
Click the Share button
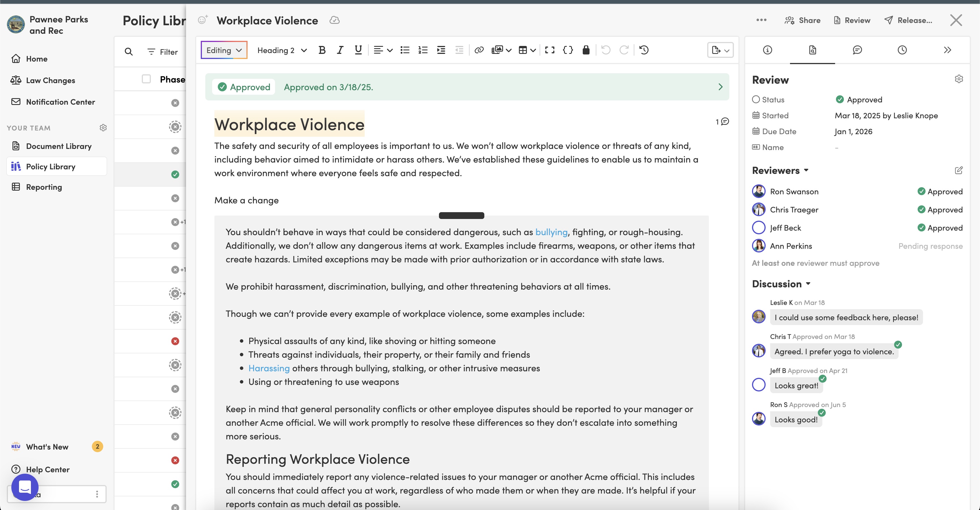pos(802,20)
